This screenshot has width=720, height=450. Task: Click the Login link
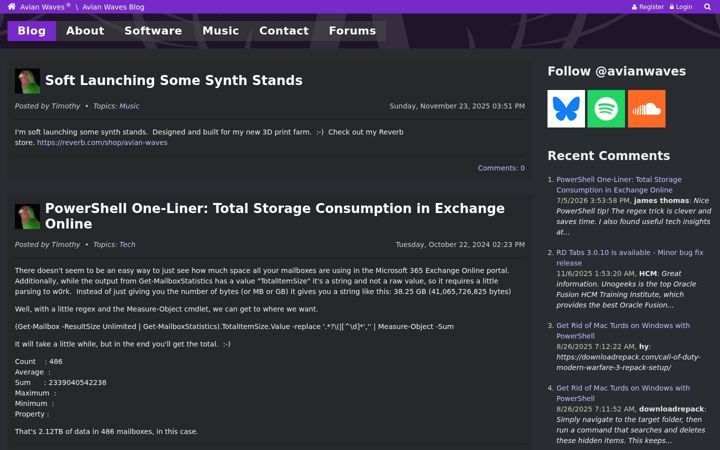pos(681,7)
